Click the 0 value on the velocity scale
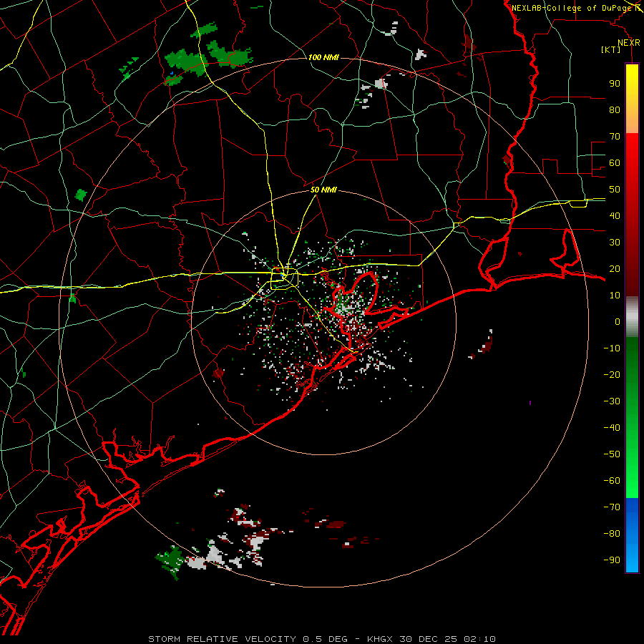This screenshot has width=644, height=644. [618, 321]
